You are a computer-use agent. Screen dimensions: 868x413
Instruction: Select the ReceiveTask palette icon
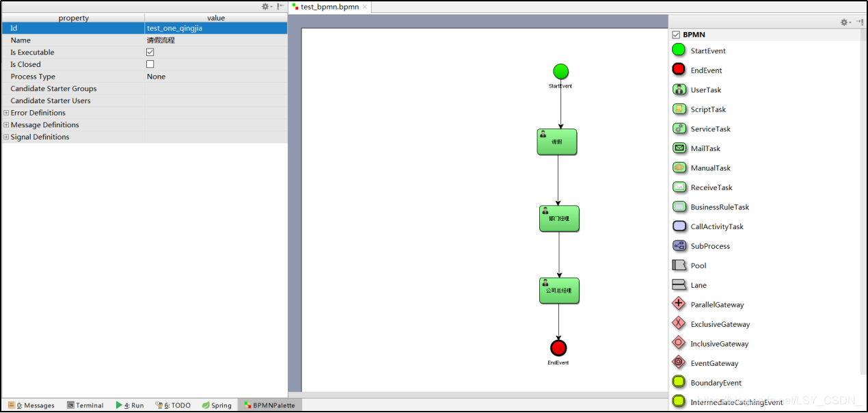679,187
